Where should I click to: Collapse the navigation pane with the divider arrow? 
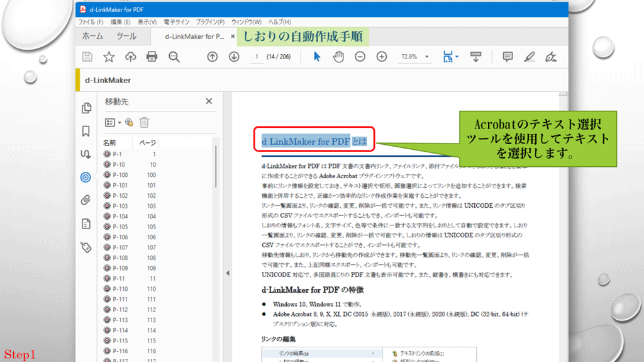(x=228, y=273)
